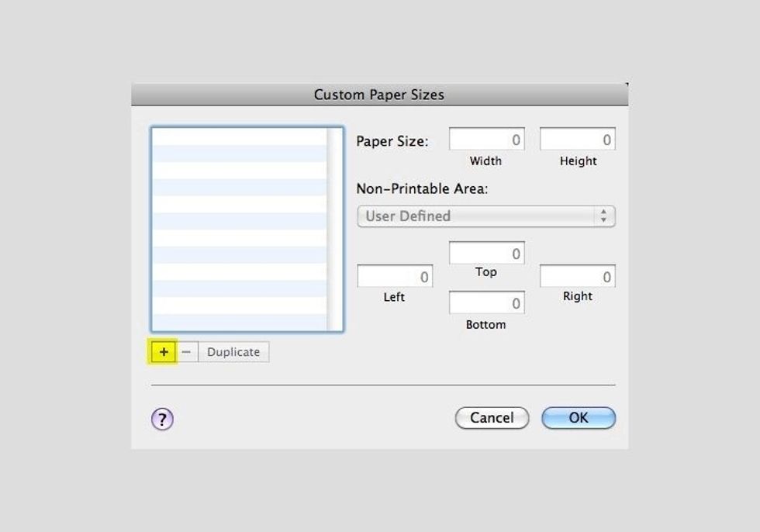Click the Custom Paper Sizes title bar
This screenshot has width=760, height=532.
pyautogui.click(x=379, y=95)
